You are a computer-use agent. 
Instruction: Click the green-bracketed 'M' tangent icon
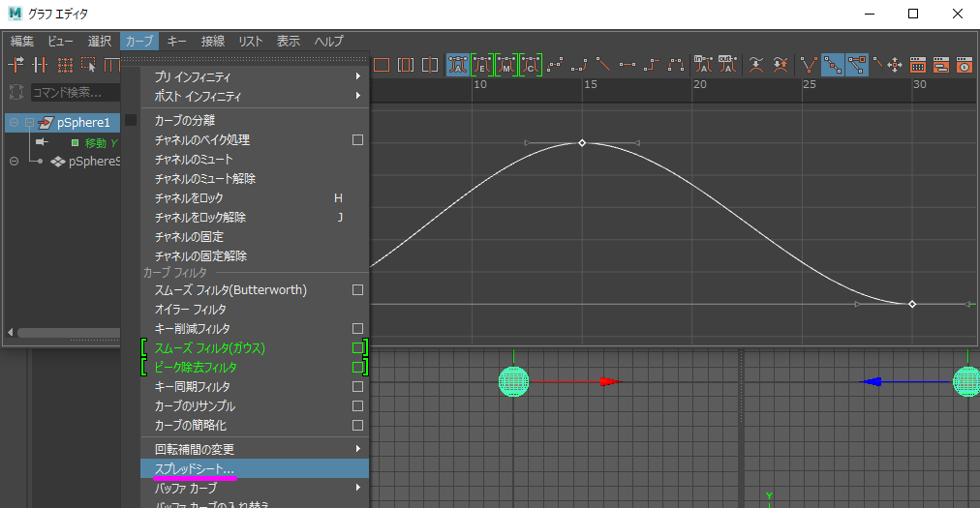coord(506,65)
